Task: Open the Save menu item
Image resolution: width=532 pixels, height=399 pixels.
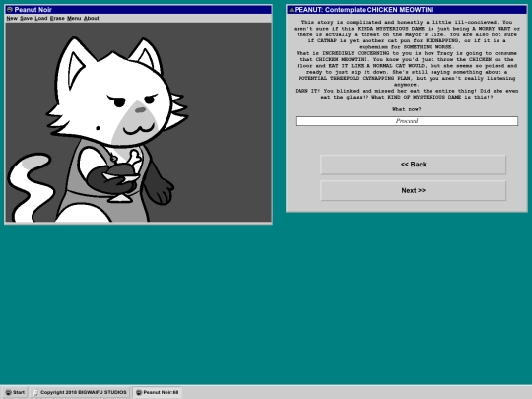Action: point(26,19)
